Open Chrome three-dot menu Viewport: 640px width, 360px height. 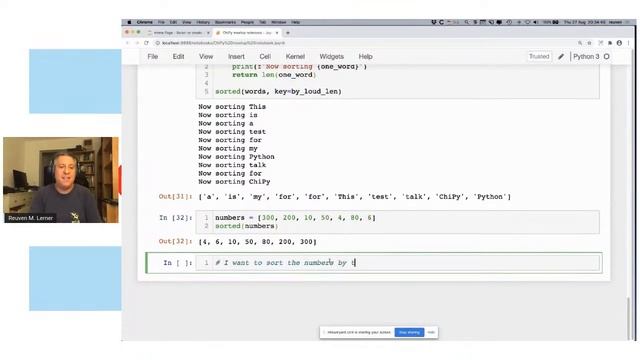(x=629, y=43)
